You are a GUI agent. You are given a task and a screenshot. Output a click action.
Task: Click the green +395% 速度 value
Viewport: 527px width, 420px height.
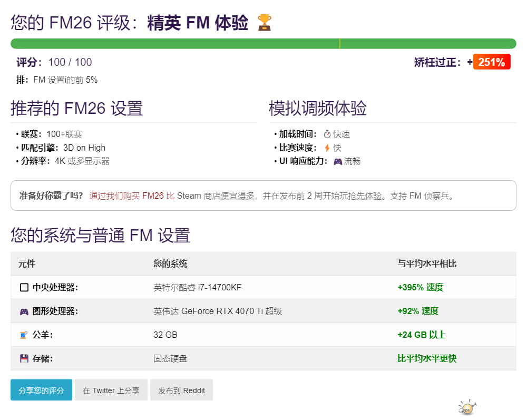[x=420, y=288]
